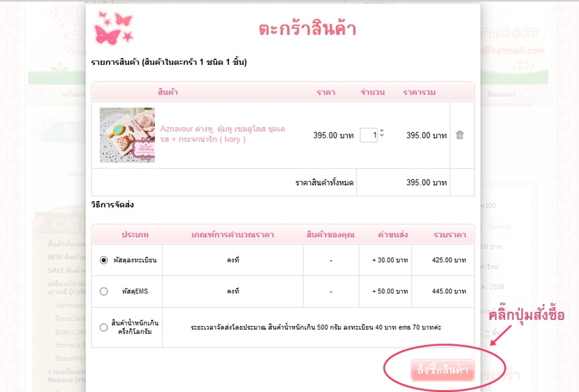579x392 pixels.
Task: Open the ติดต่อเรา menu behind the dialog
Action: pos(501,94)
